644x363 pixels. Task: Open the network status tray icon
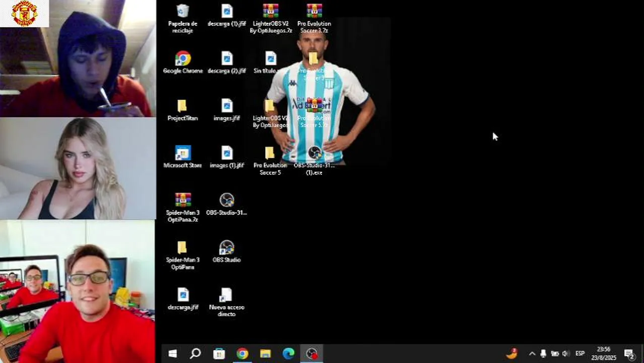555,354
